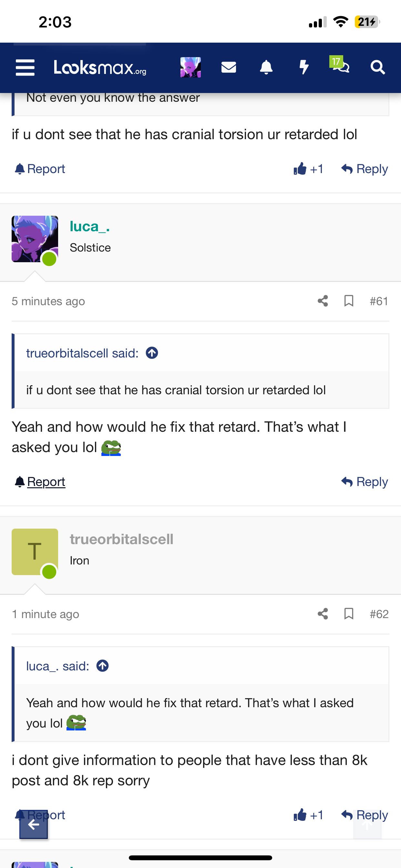The height and width of the screenshot is (868, 401).
Task: Open trueorbitalscell's profile name
Action: (122, 539)
